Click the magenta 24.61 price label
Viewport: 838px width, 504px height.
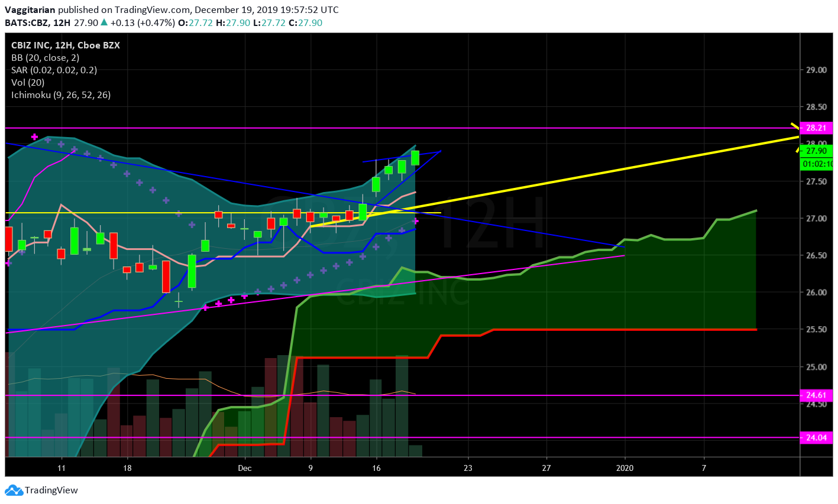816,395
